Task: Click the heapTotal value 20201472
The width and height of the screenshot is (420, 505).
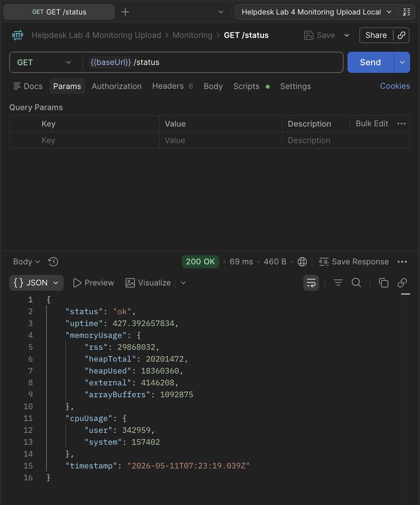Action: (165, 359)
